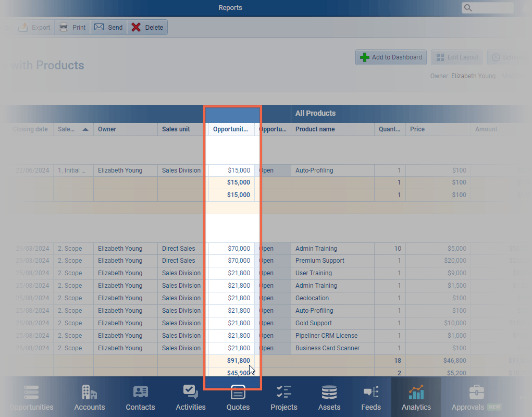Open the Activities section
Screen dimensions: 532x417
point(191,398)
